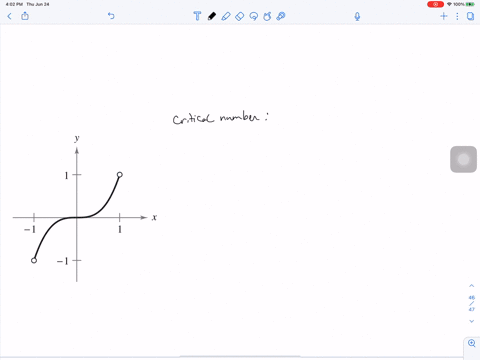Go to next page with down chevron
Viewport: 480px width, 360px height.
(472, 321)
